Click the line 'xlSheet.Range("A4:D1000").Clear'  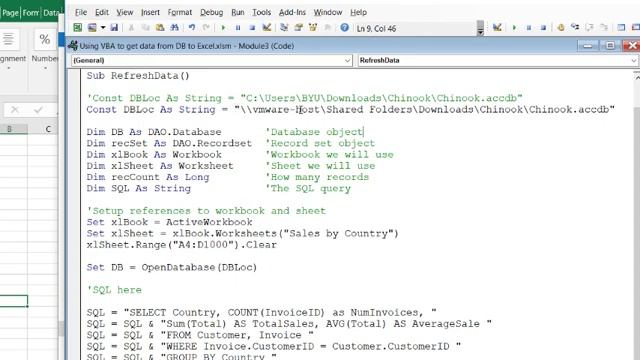tap(182, 245)
